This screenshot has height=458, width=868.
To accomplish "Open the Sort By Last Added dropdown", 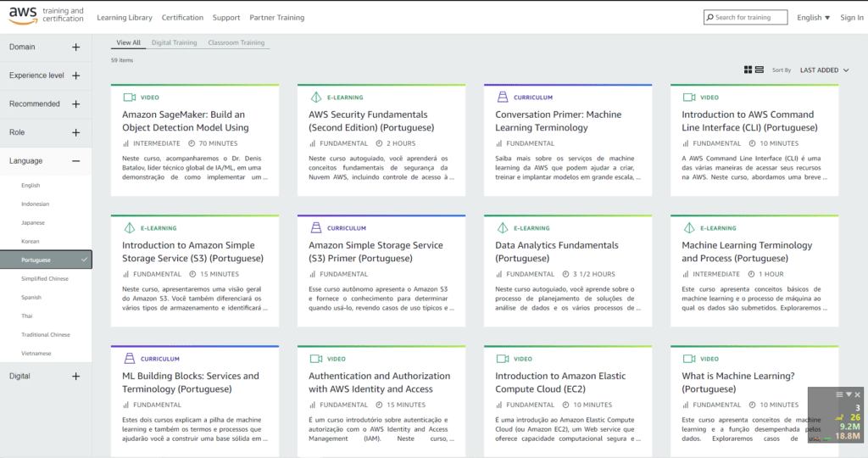I will [x=824, y=70].
